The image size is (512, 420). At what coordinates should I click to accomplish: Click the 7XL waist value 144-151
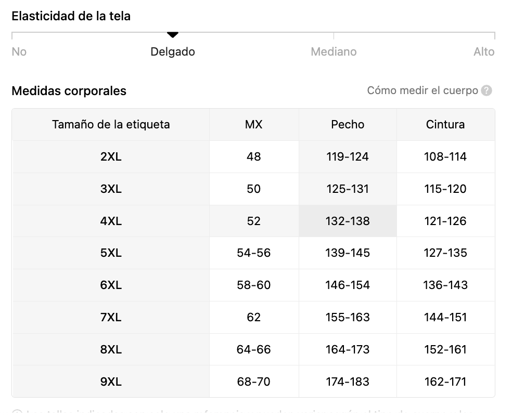tap(445, 317)
